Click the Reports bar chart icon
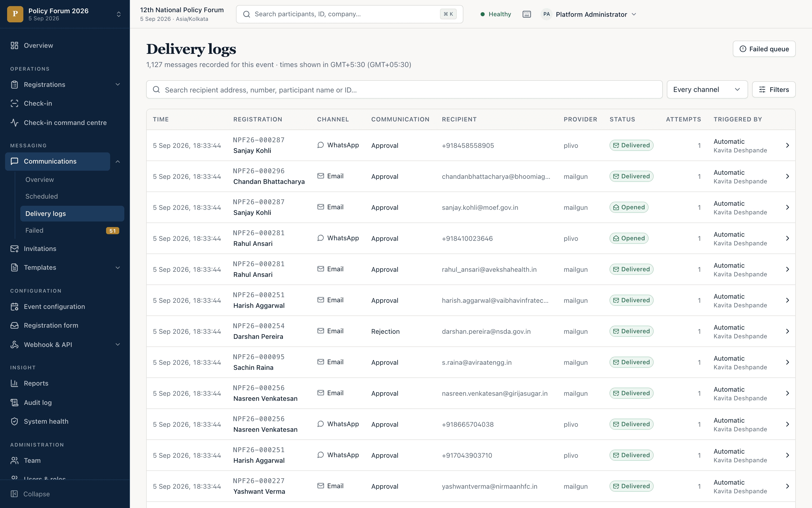Screen dimensions: 812x508 point(14,383)
